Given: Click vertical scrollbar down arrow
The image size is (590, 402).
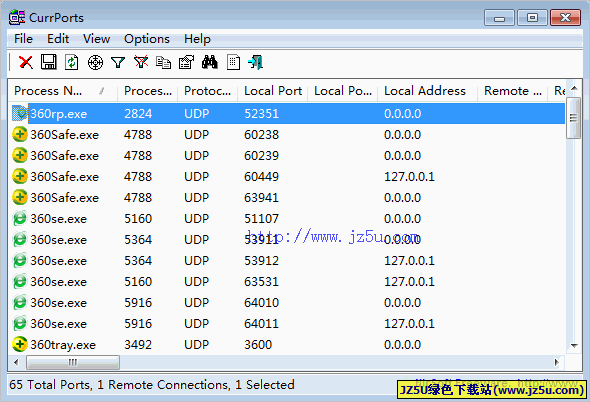Looking at the screenshot, I should point(574,346).
